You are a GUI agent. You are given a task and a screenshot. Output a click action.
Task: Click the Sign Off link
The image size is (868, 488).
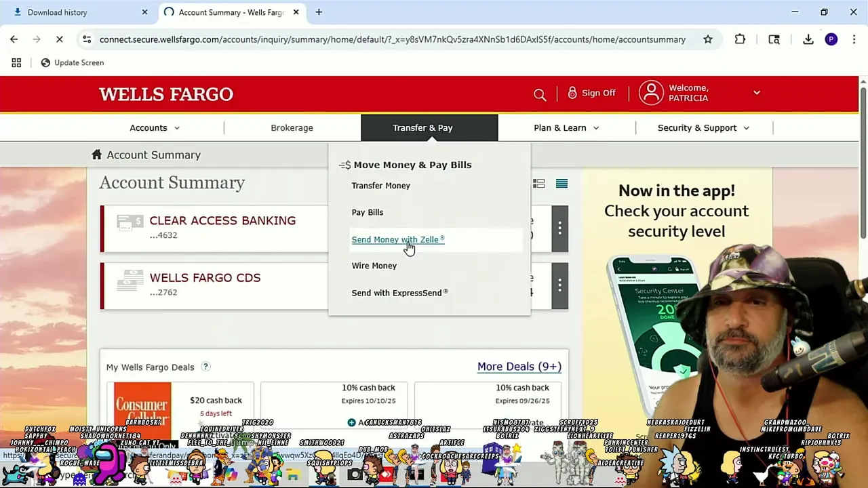599,93
